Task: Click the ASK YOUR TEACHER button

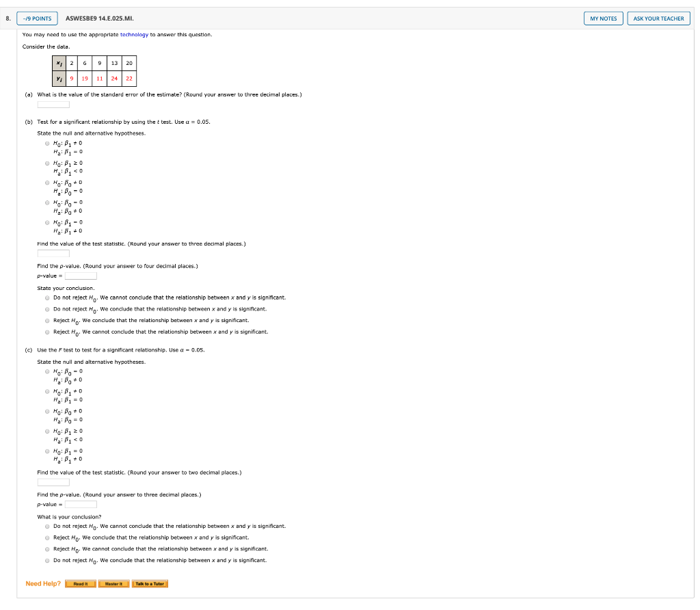Action: pos(658,18)
